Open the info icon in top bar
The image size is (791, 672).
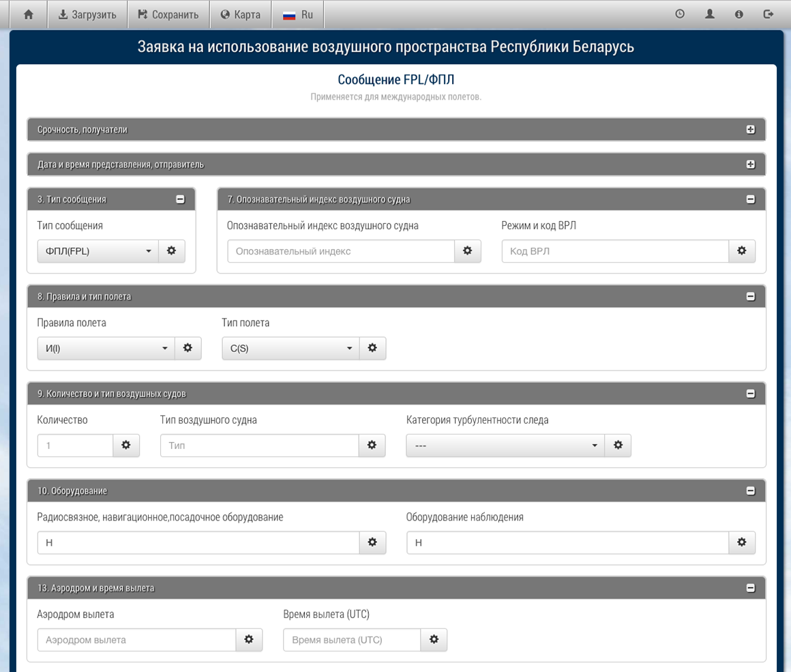739,14
